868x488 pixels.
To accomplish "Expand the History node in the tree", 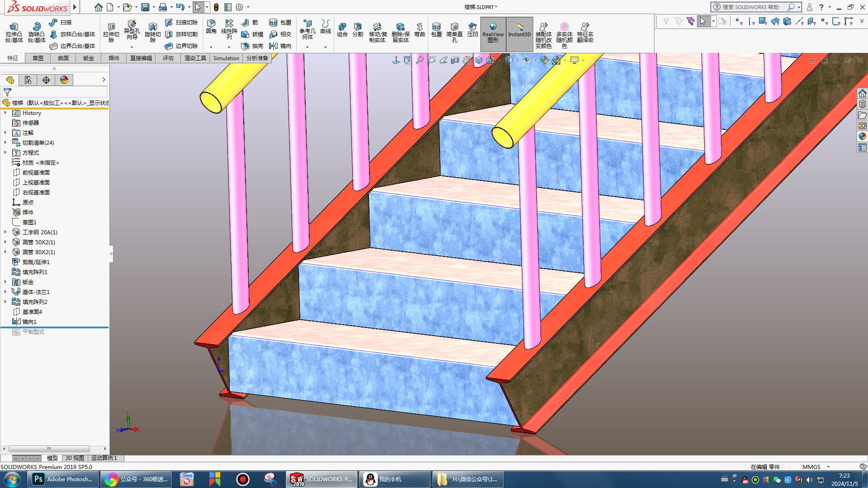I will click(5, 113).
